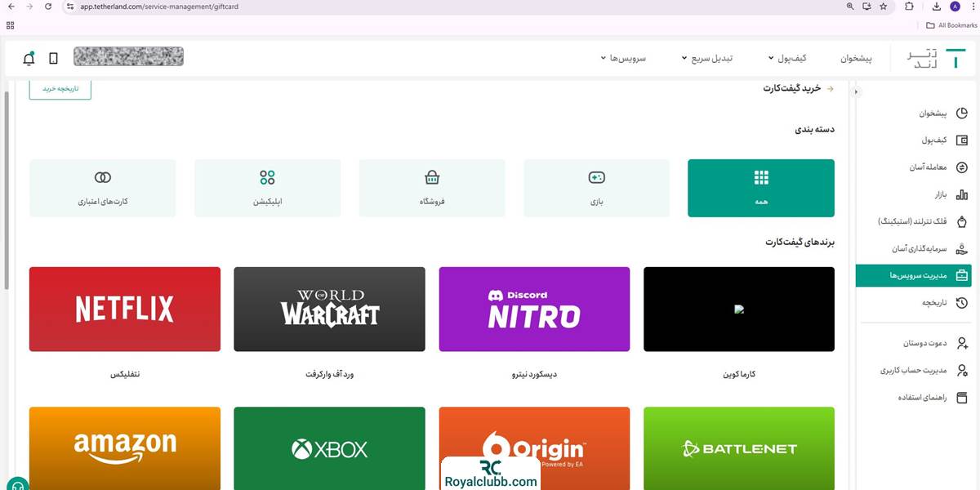Expand the تبدیل سریع dropdown menu

(x=707, y=58)
